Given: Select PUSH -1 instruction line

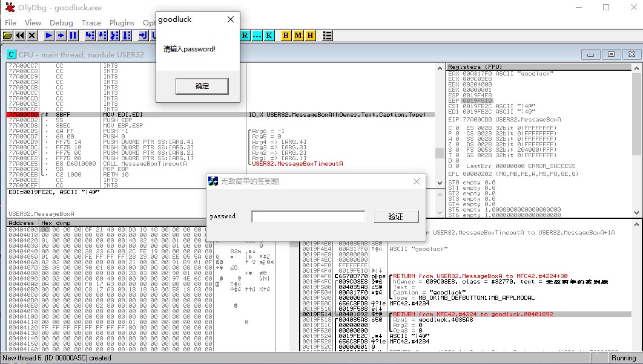Looking at the screenshot, I should (x=116, y=131).
